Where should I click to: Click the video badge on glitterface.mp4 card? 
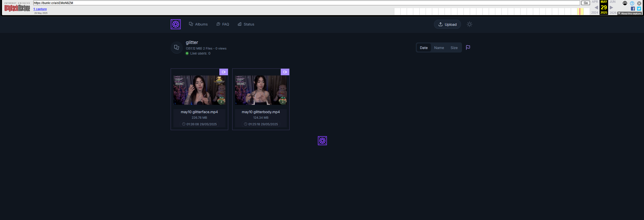click(224, 72)
